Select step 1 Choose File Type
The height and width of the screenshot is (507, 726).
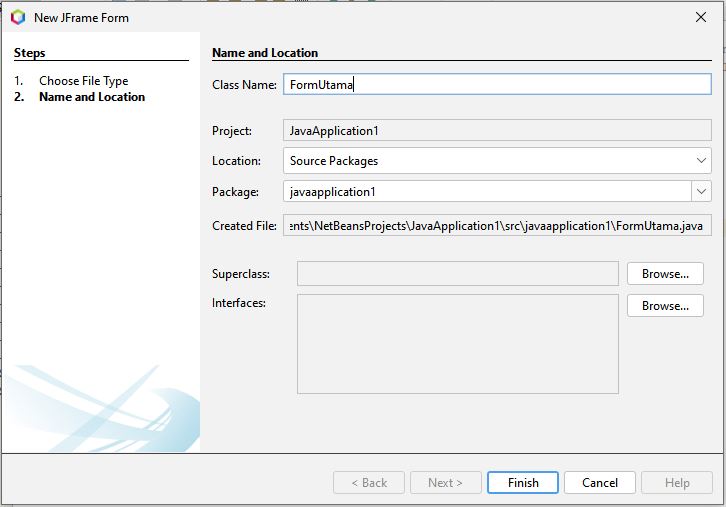point(83,81)
